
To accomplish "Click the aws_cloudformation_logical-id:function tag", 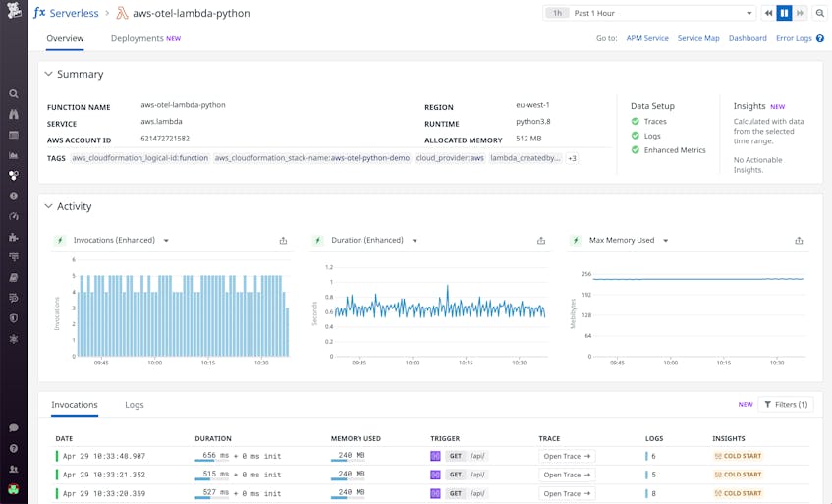I will pos(140,158).
